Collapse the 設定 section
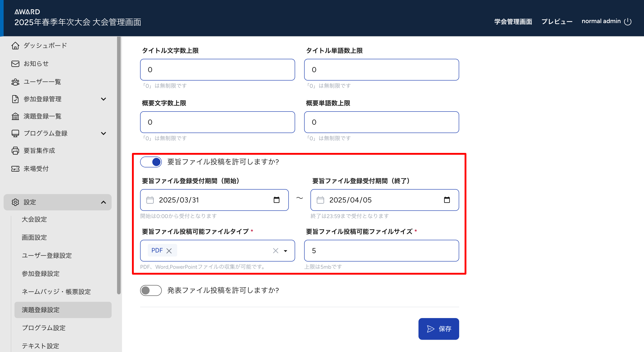Screen dimensions: 644x352 (x=103, y=202)
